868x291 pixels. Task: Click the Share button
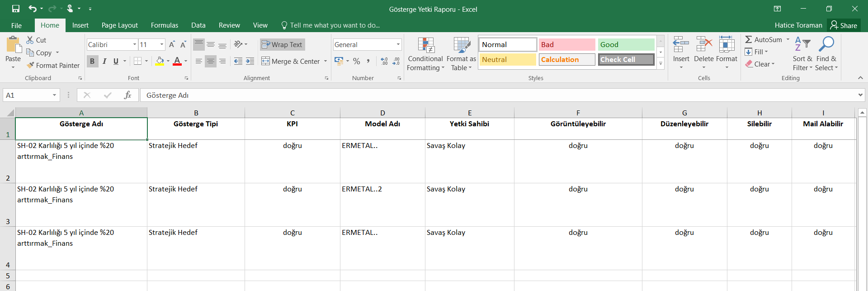coord(844,25)
